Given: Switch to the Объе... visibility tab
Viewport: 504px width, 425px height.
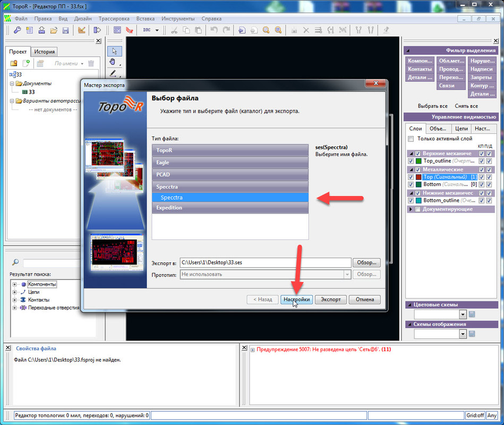Looking at the screenshot, I should pos(438,129).
